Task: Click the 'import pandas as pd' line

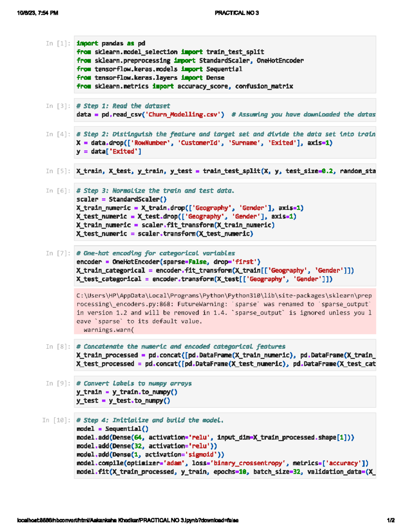Action: tap(111, 44)
